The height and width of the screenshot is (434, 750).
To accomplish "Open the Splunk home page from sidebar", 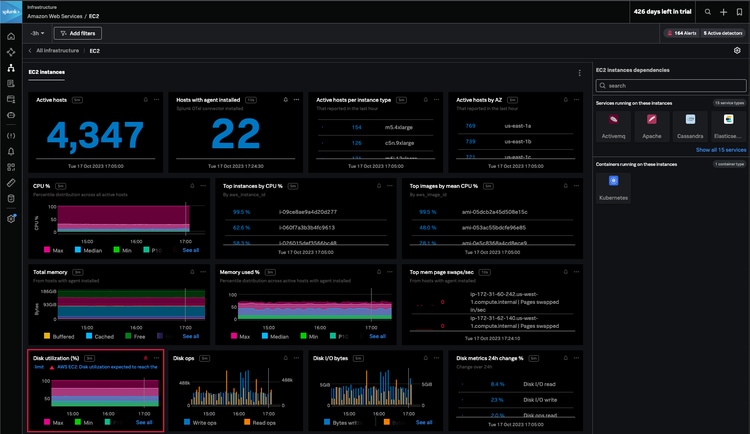I will click(x=11, y=36).
